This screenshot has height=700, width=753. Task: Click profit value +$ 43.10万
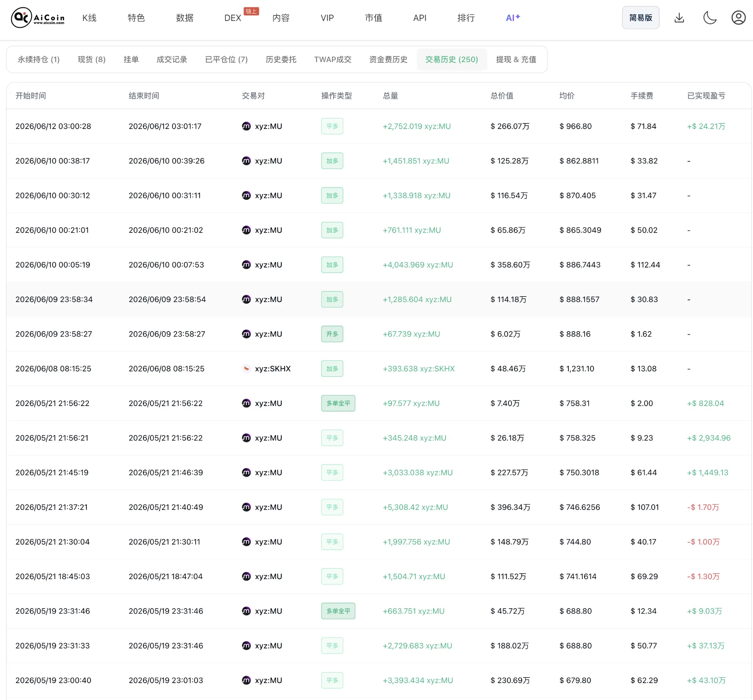706,680
